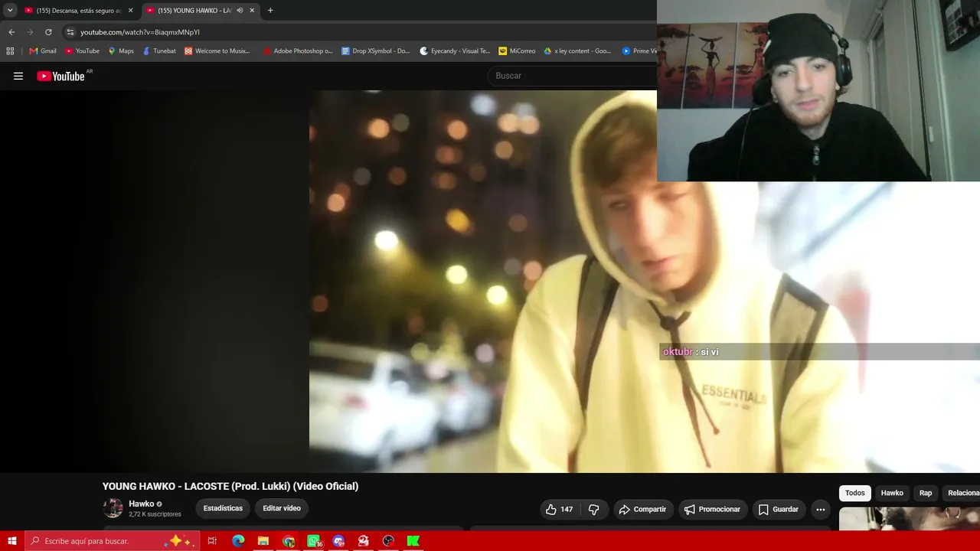Open the first suggested video thumbnail

tap(910, 519)
